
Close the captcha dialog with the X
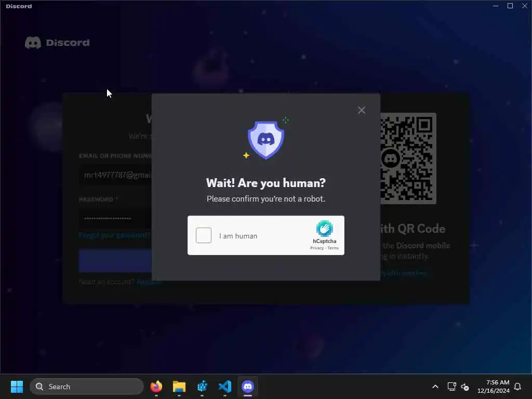[362, 110]
